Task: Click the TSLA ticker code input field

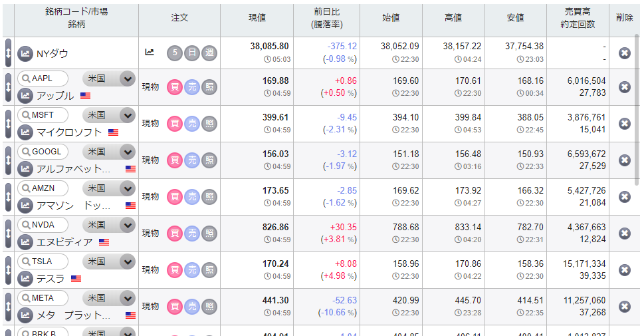Action: coord(48,261)
